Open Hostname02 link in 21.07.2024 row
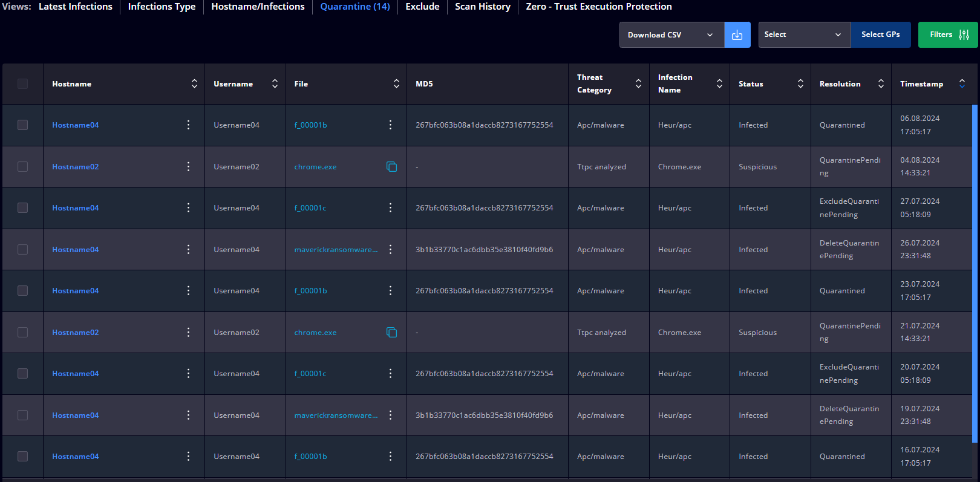The image size is (980, 482). (75, 333)
